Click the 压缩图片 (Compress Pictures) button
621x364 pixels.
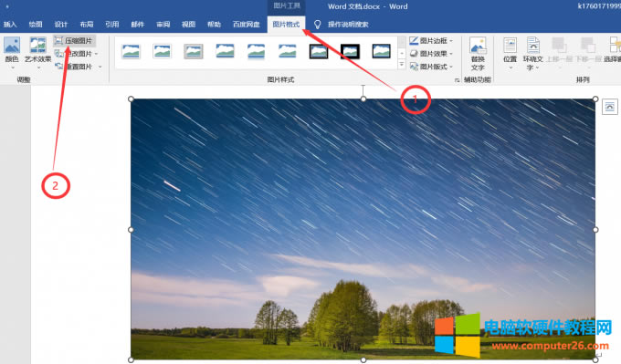(x=74, y=41)
